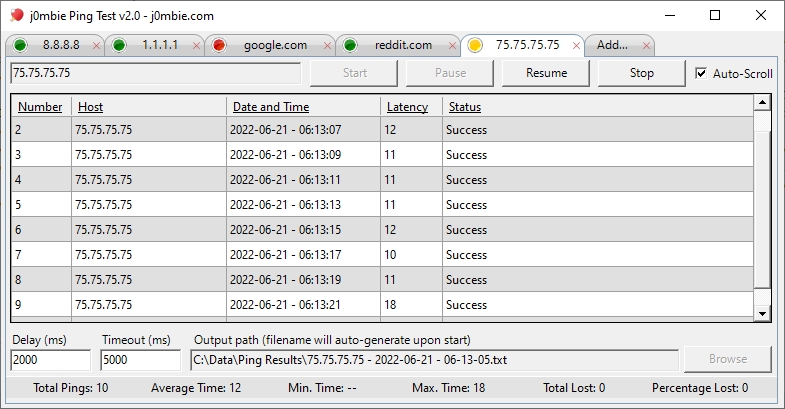Click the vertical scrollbar thumb of results list
Image resolution: width=785 pixels, height=409 pixels.
pos(762,210)
